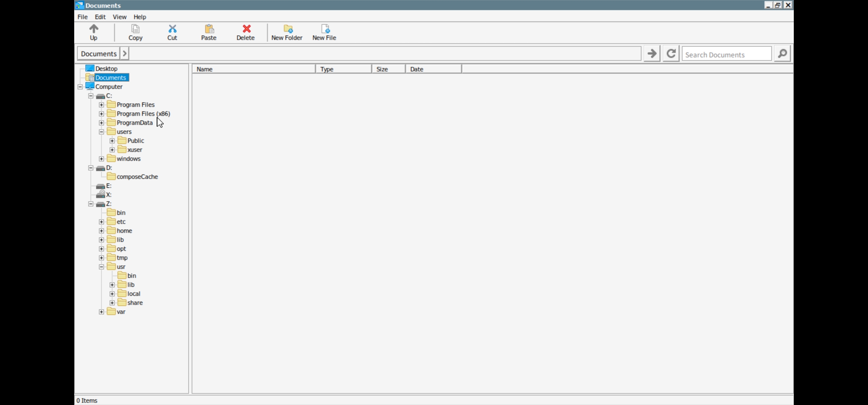Select composeCache folder in tree
868x405 pixels.
coord(137,177)
